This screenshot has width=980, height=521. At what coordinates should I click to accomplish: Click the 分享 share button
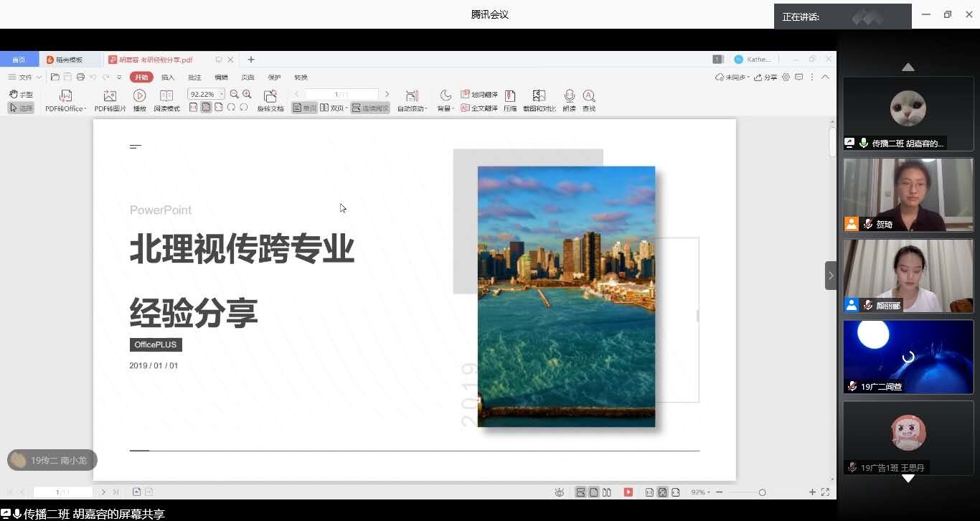click(766, 78)
